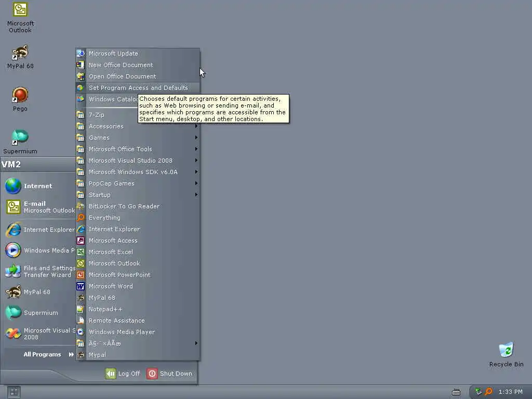Click the Log Off button
The width and height of the screenshot is (532, 399).
click(123, 374)
